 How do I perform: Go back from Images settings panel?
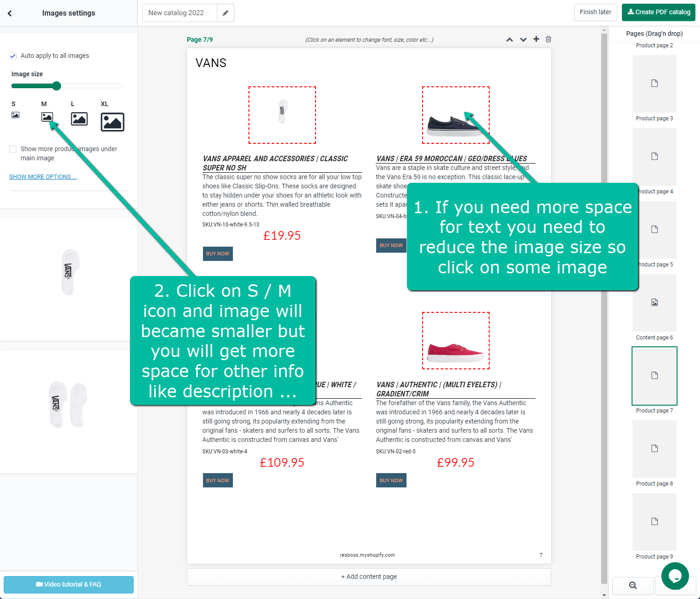point(10,13)
